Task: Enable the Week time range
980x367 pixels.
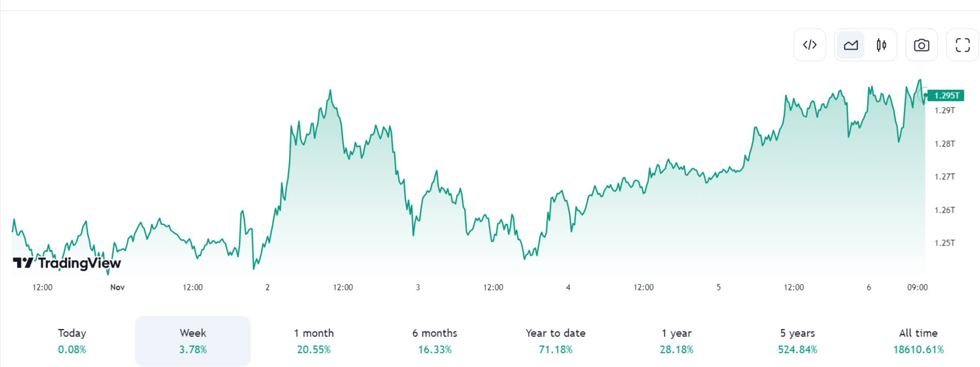Action: (x=193, y=340)
